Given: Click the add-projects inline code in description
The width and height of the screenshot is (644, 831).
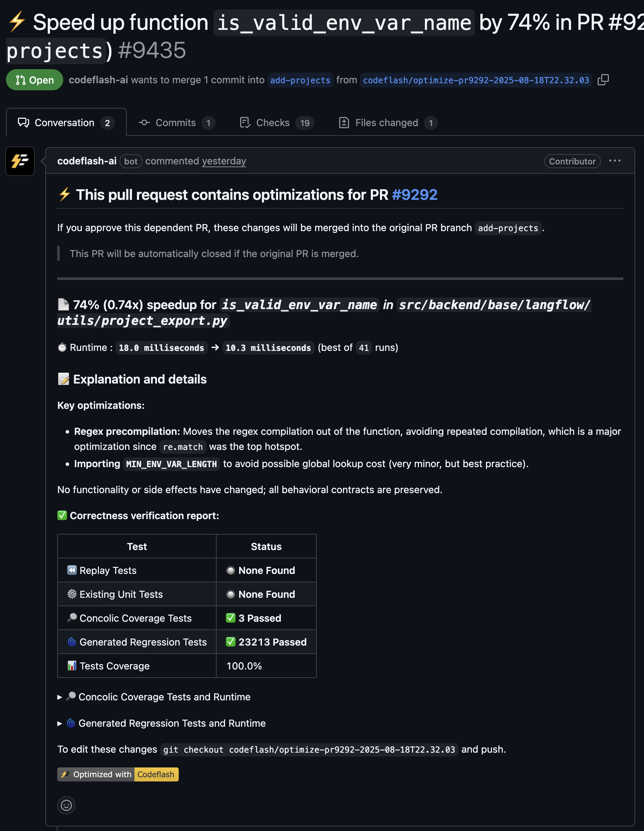Looking at the screenshot, I should (x=508, y=228).
